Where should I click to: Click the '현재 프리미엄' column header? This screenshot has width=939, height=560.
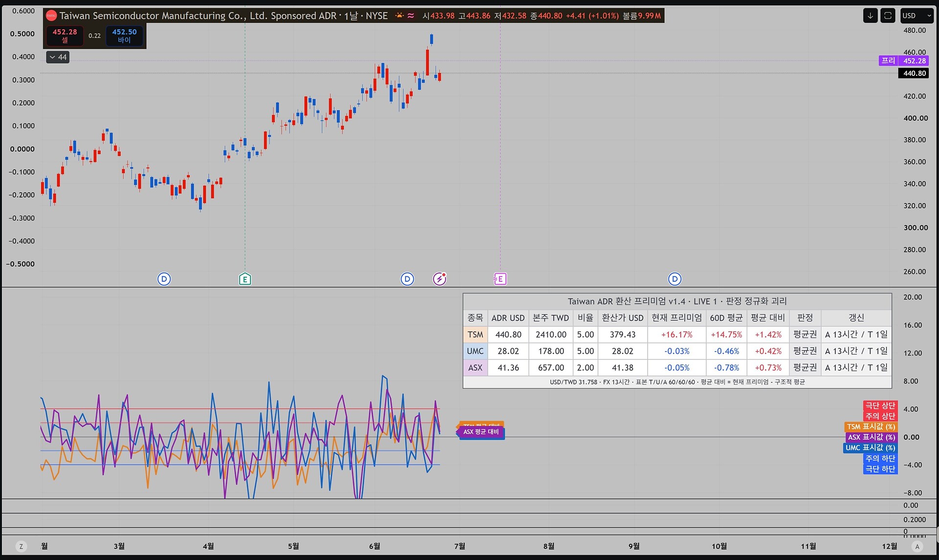click(x=677, y=318)
